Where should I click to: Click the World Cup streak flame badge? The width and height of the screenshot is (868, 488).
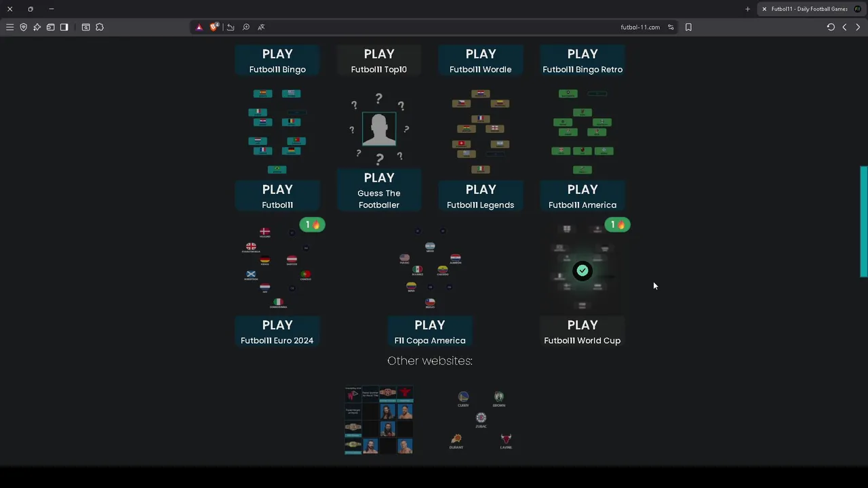(618, 225)
